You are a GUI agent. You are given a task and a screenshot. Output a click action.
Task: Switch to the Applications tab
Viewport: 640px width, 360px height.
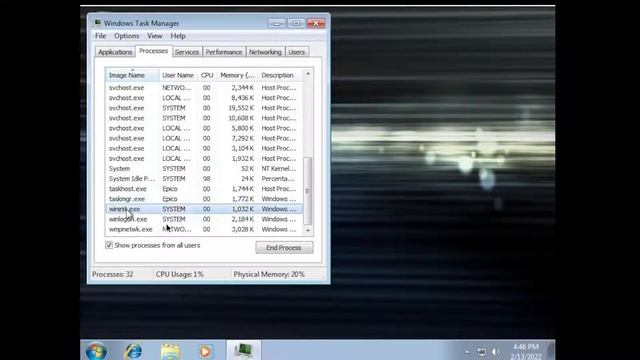115,52
